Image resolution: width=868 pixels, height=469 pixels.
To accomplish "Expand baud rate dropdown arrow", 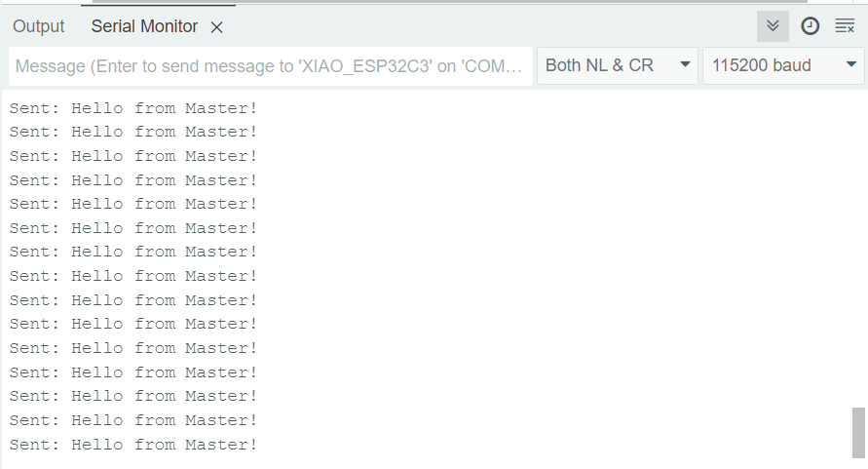I will (x=851, y=64).
